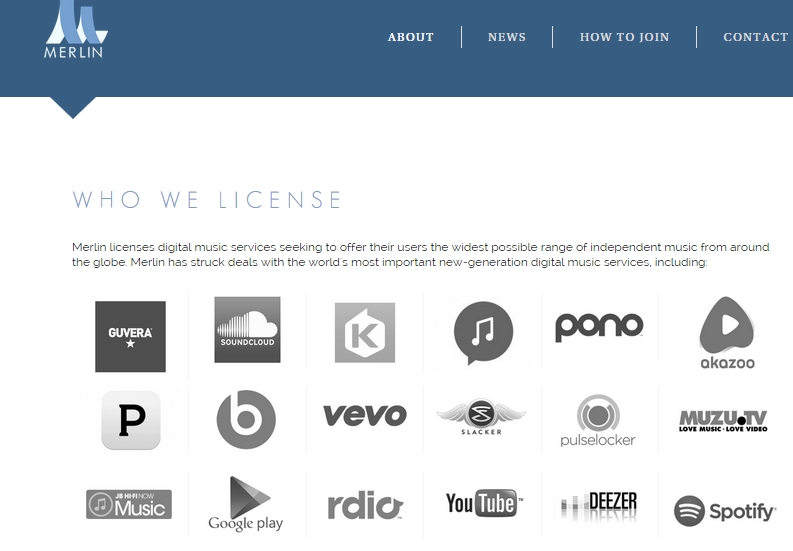Click the Merlin logo in header
Viewport: 793px width, 551px height.
pyautogui.click(x=74, y=30)
